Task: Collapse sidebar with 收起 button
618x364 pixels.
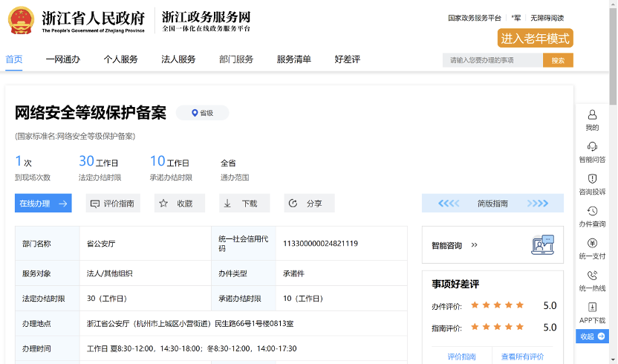Action: click(592, 337)
